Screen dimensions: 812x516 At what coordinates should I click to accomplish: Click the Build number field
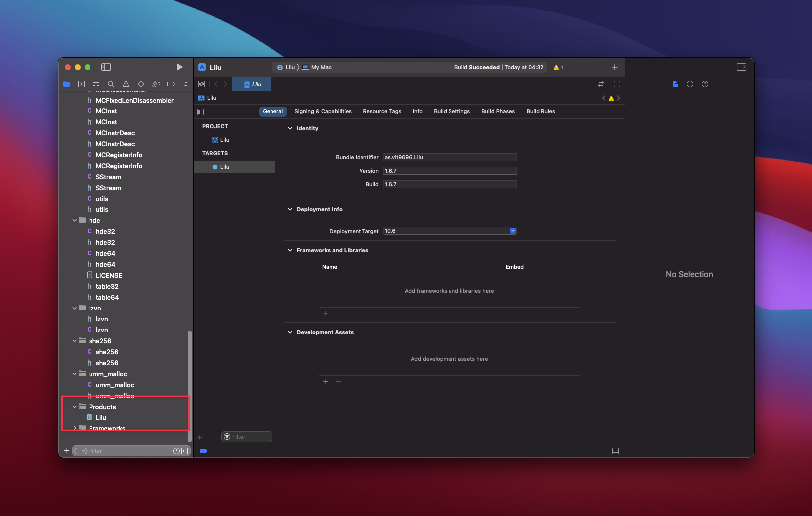click(x=450, y=184)
